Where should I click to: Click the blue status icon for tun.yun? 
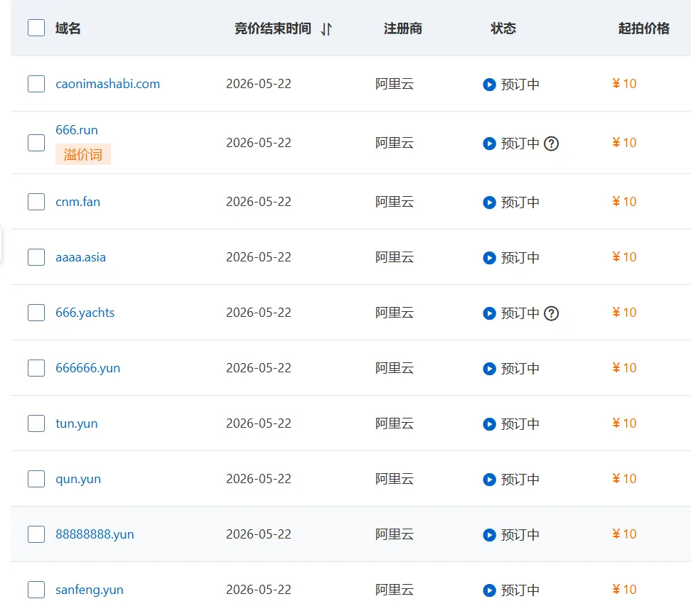pos(490,424)
